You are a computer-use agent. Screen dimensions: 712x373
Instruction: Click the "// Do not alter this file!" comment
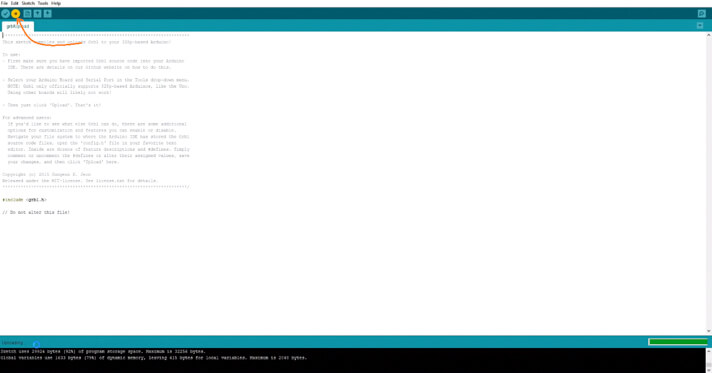(x=36, y=212)
